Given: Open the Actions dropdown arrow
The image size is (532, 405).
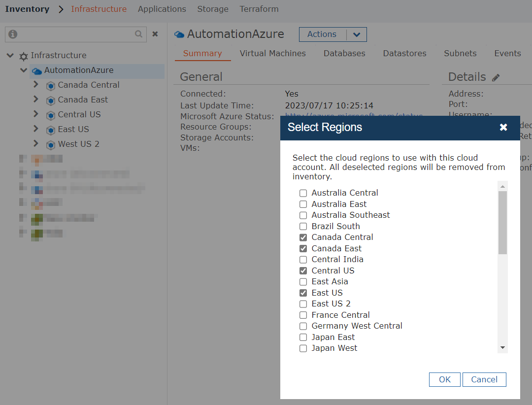Looking at the screenshot, I should (357, 34).
